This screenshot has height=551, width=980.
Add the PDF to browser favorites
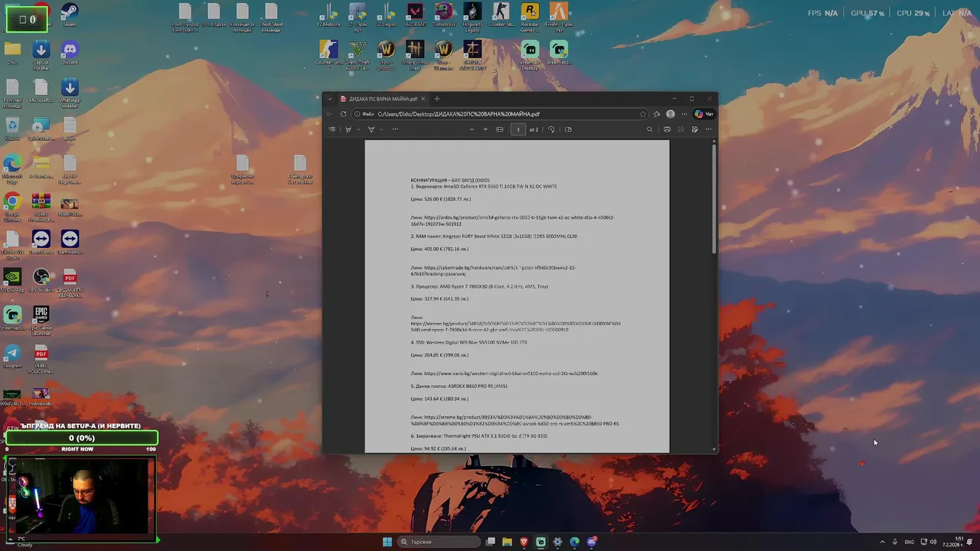coord(642,114)
